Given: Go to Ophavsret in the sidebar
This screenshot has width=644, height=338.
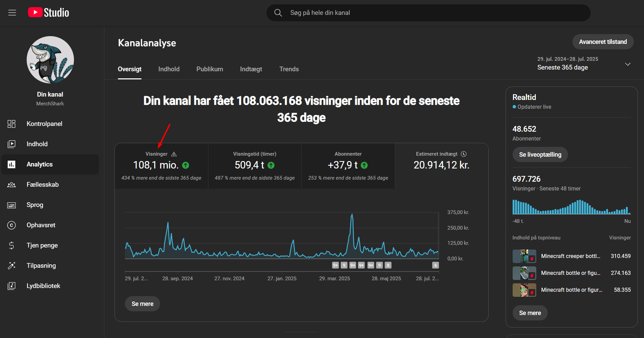Looking at the screenshot, I should point(41,225).
